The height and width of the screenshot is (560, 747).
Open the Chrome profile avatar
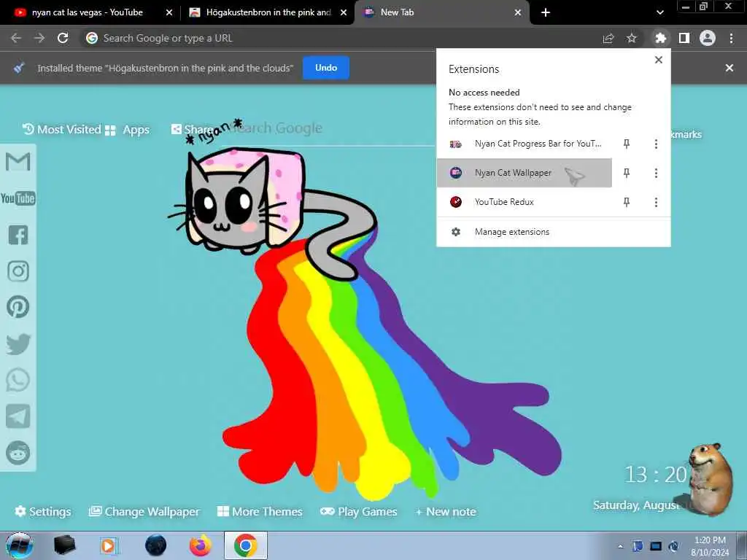[708, 38]
